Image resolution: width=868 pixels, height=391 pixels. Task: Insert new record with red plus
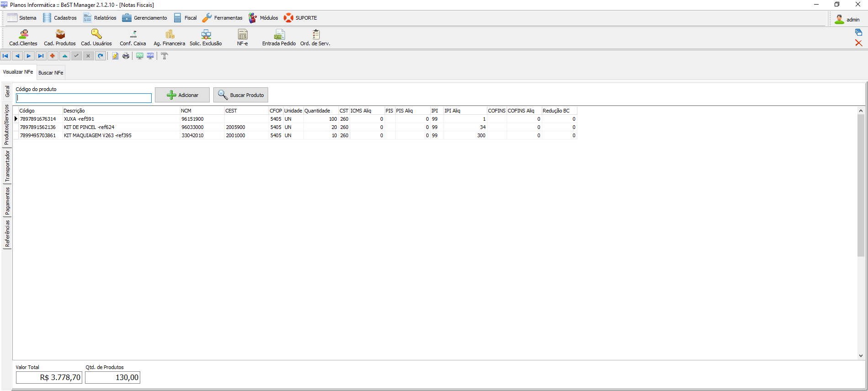[x=53, y=56]
